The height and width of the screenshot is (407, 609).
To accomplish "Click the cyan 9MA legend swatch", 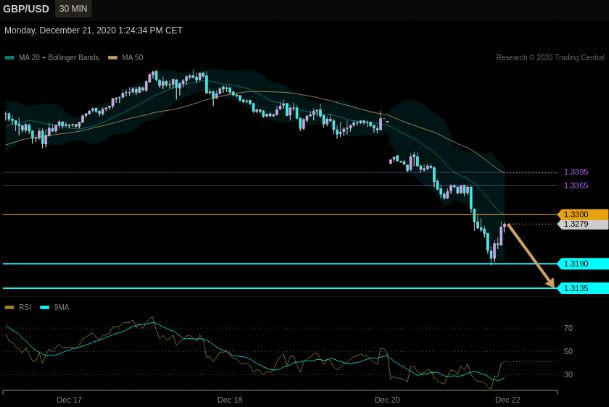I will click(45, 308).
